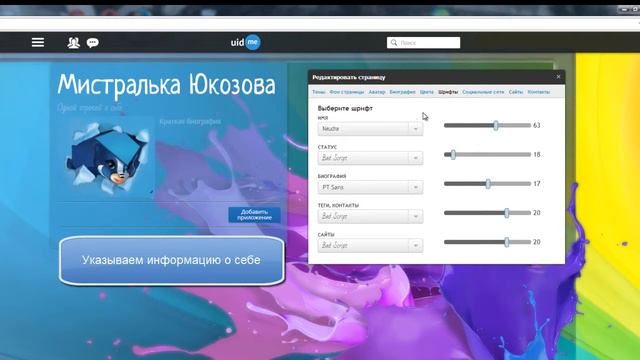Click the Одной строкой о себе status
The image size is (640, 360).
[90, 108]
